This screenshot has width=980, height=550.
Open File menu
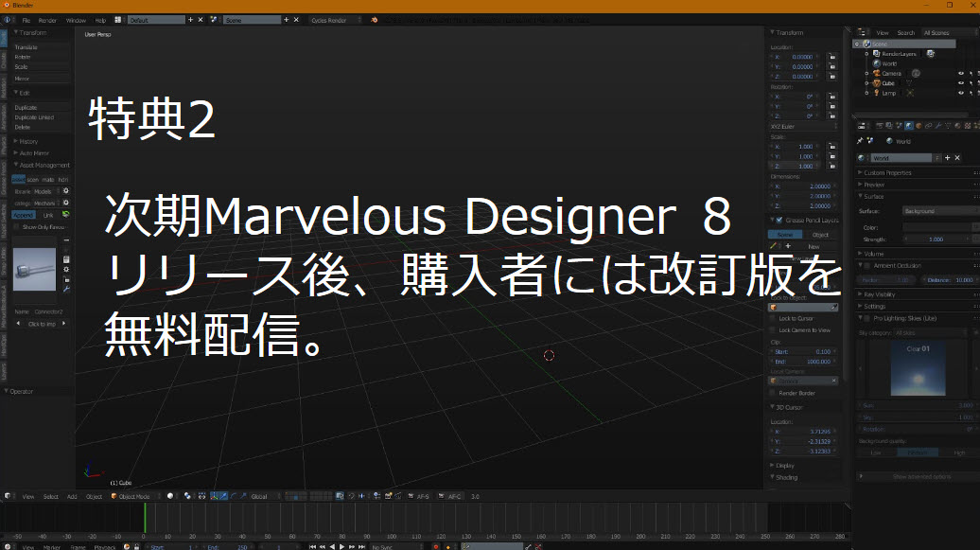(26, 20)
